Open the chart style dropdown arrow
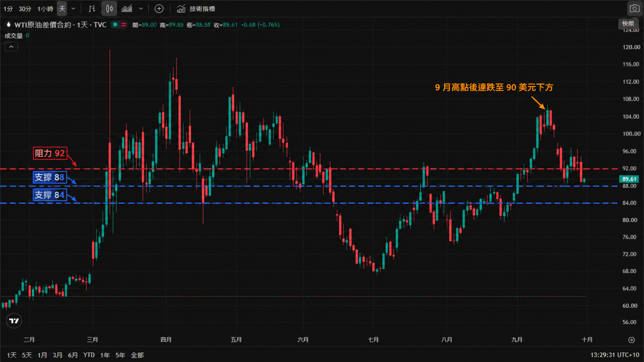The width and height of the screenshot is (644, 362). pos(141,9)
